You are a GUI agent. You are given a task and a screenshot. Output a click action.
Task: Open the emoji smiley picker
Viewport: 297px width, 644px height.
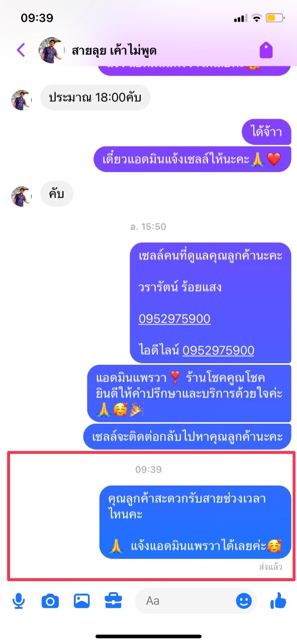coord(244,600)
